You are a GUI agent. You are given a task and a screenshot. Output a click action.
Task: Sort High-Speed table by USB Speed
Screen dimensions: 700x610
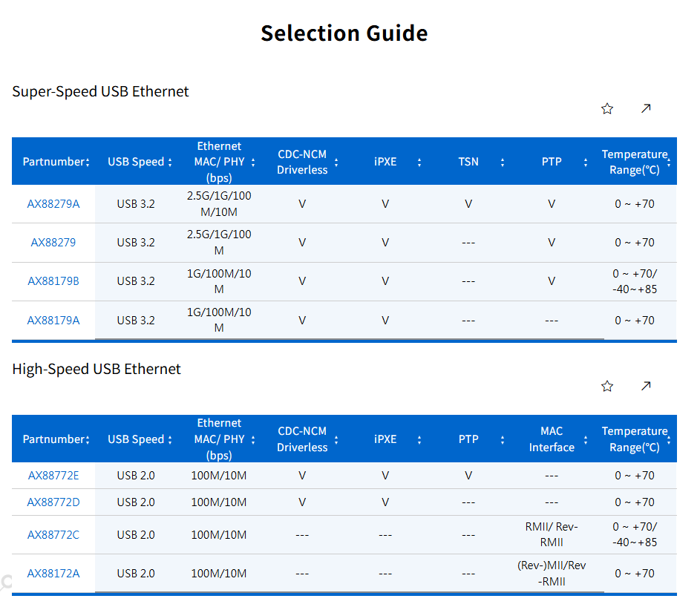pos(170,439)
